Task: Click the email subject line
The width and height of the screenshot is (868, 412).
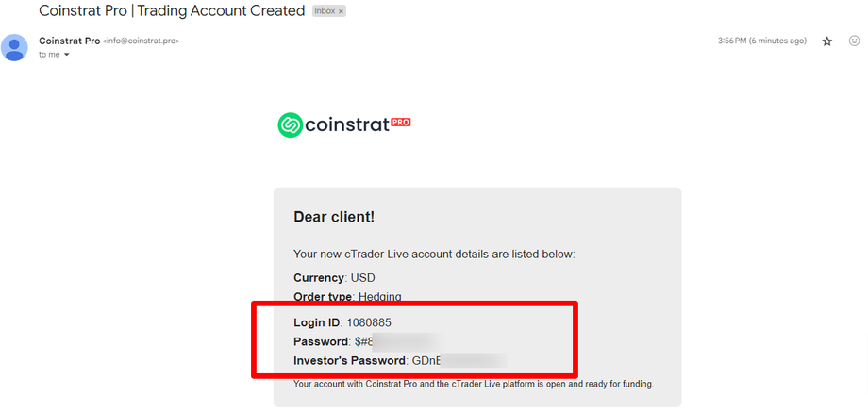Action: point(172,11)
